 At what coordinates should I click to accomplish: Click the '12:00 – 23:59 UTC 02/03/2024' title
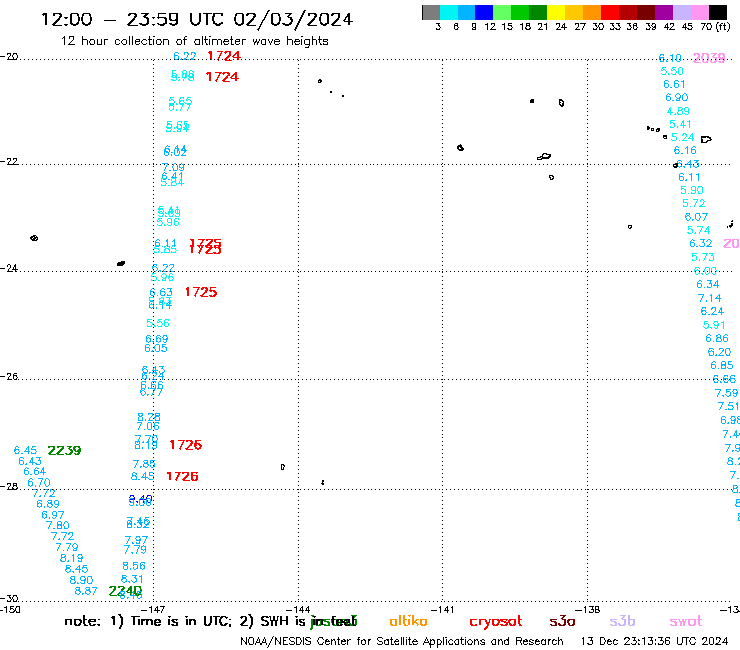pyautogui.click(x=197, y=19)
